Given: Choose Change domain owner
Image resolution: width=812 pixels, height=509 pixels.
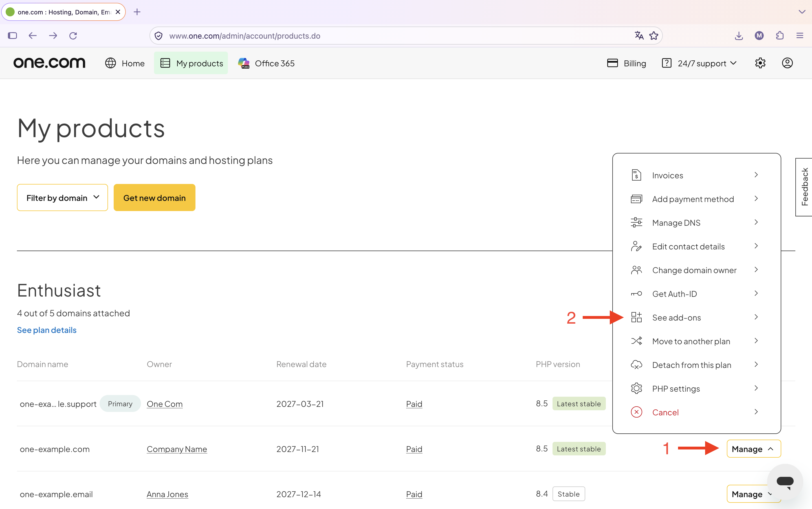Looking at the screenshot, I should tap(696, 270).
